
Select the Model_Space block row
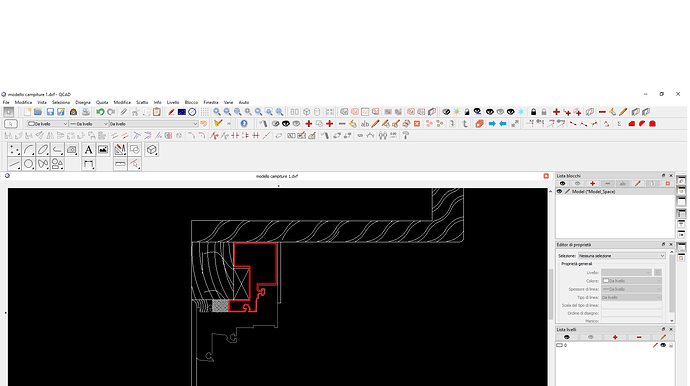(615, 192)
